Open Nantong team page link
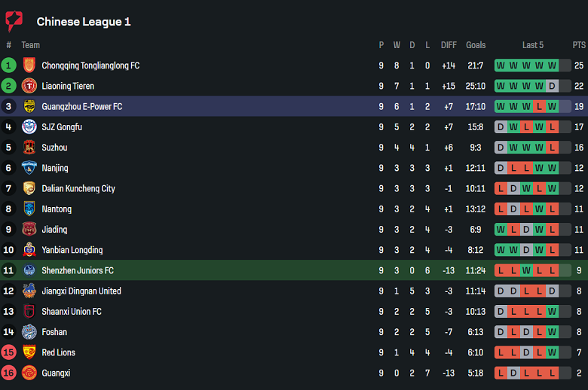Viewport: 588px width, 390px height. (x=57, y=209)
